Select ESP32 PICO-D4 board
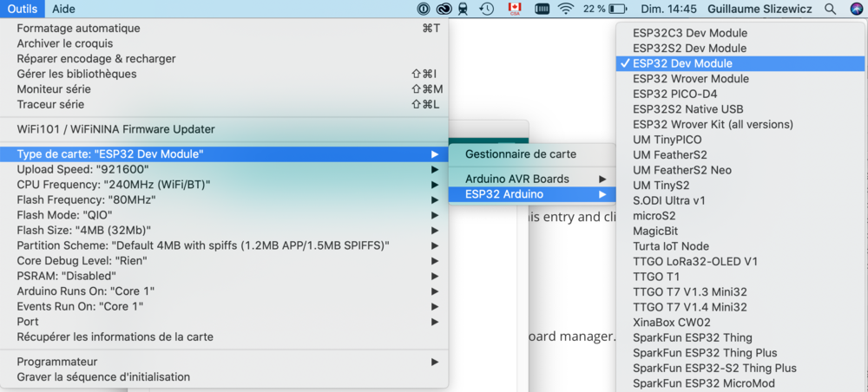The width and height of the screenshot is (868, 392). [x=740, y=94]
